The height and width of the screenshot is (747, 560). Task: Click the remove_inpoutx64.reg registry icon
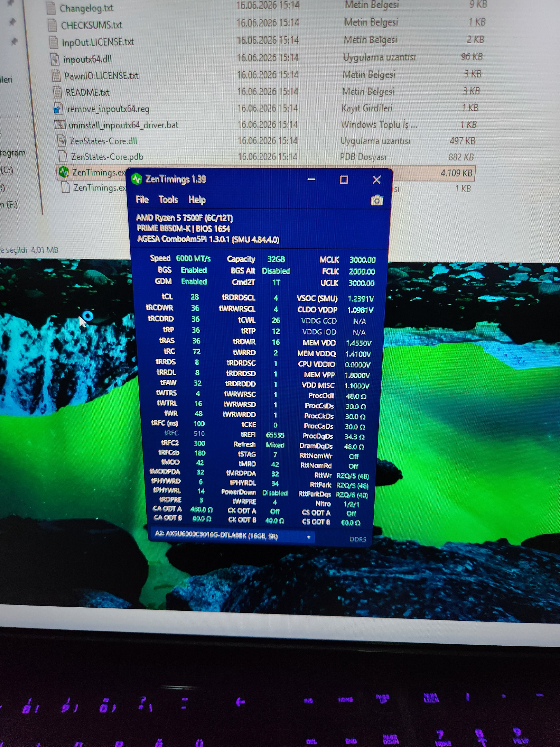[x=58, y=109]
